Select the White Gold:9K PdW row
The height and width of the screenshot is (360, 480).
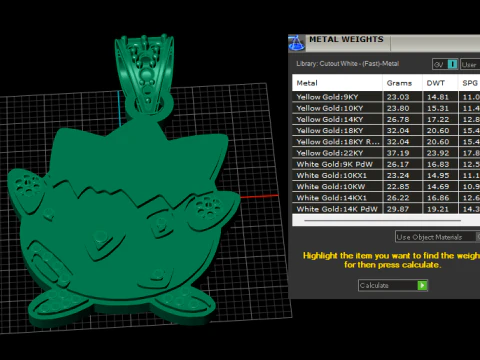386,164
